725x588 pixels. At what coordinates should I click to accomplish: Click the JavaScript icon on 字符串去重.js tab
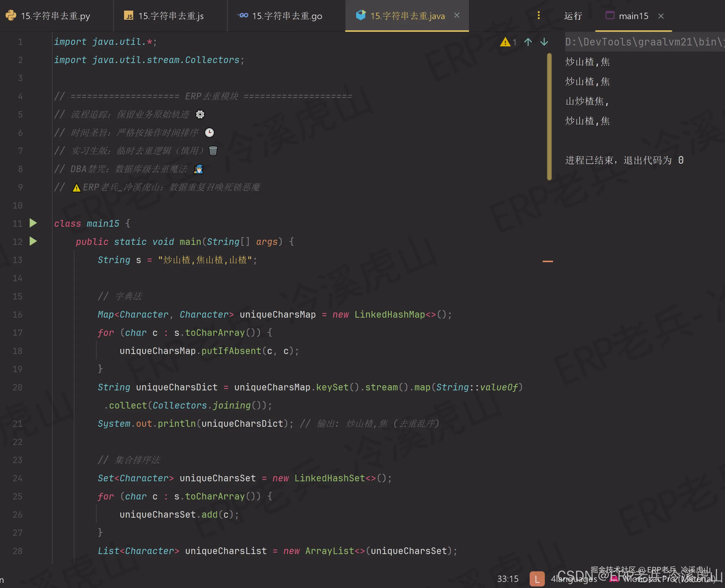(x=129, y=15)
